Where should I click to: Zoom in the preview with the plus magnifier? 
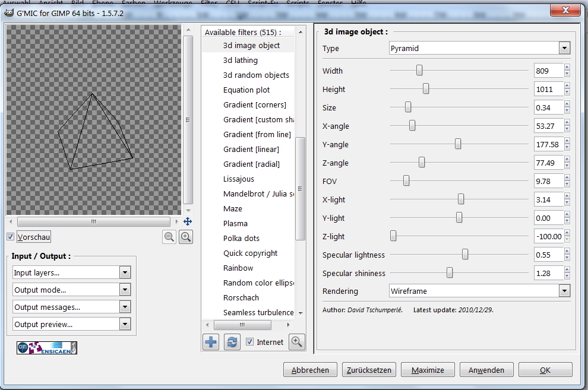186,237
